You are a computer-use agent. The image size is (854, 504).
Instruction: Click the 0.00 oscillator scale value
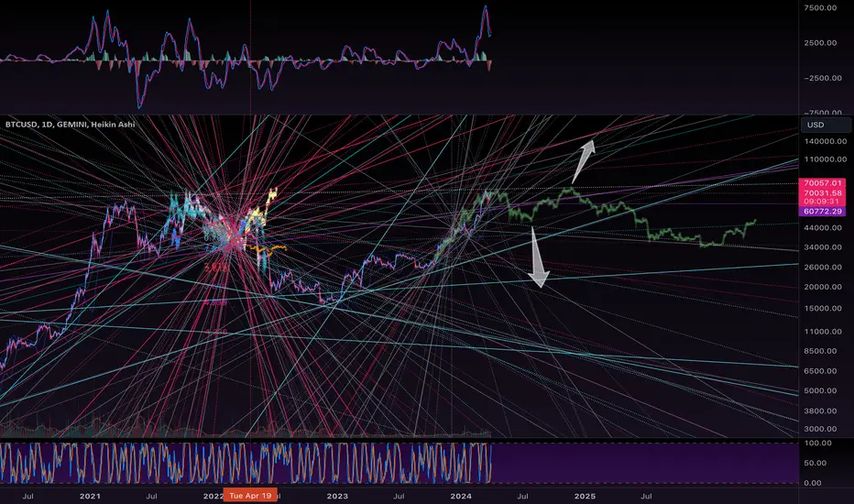[x=813, y=483]
